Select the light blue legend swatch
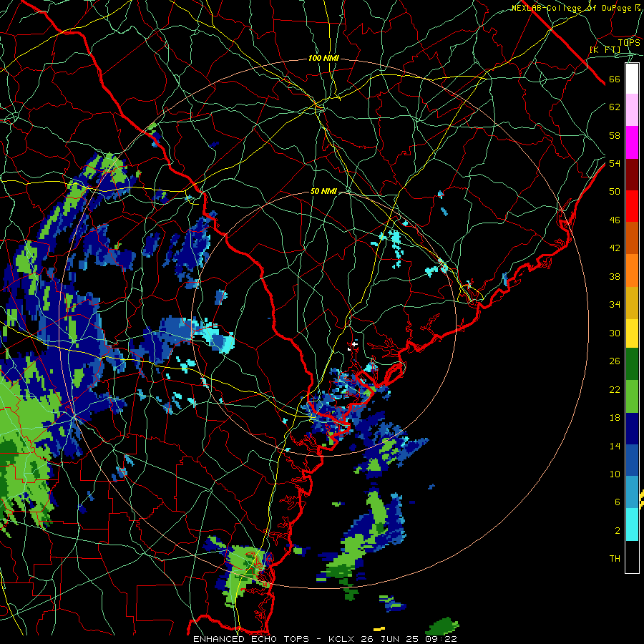Screen dimensions: 644x644 tap(632, 492)
